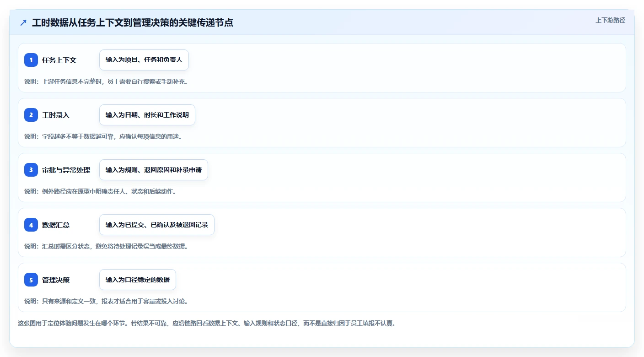Click note about 上游任务信息不完整
This screenshot has width=644, height=357.
[x=106, y=81]
